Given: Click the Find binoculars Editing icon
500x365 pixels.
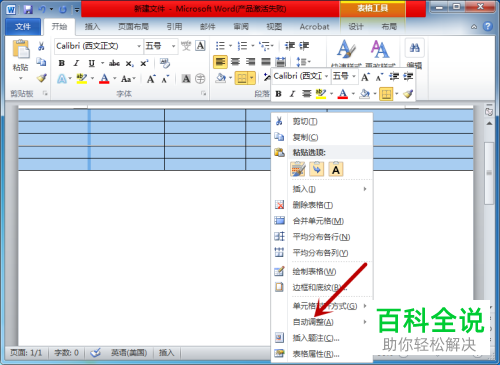Looking at the screenshot, I should [414, 48].
